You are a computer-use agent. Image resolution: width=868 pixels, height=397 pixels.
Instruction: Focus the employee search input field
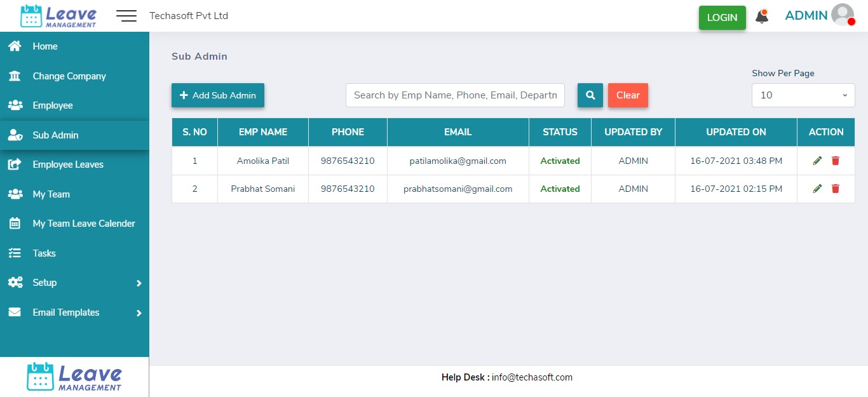[x=455, y=95]
